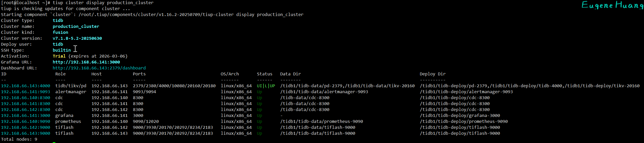Open the Grafana URL link
Image resolution: width=644 pixels, height=143 pixels.
[x=86, y=62]
